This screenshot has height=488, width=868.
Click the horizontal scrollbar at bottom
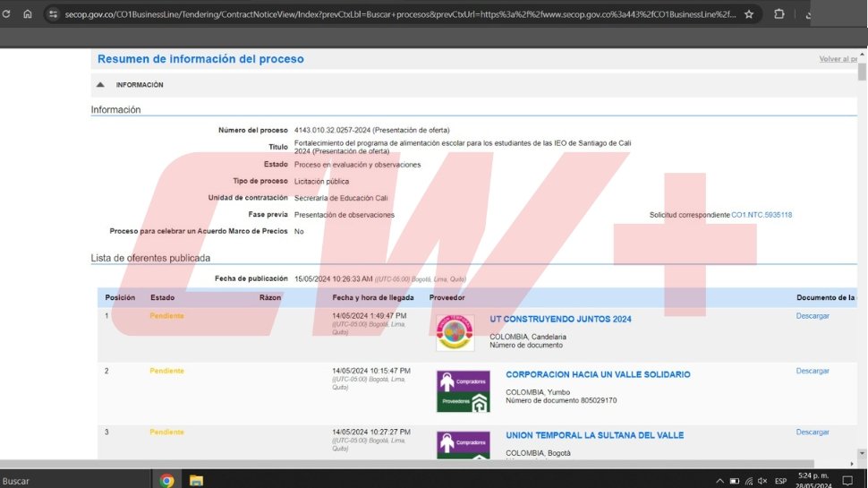(x=407, y=464)
